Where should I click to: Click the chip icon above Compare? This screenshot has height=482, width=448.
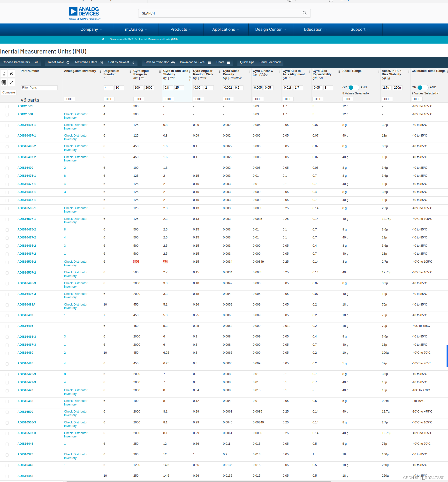pos(4,83)
